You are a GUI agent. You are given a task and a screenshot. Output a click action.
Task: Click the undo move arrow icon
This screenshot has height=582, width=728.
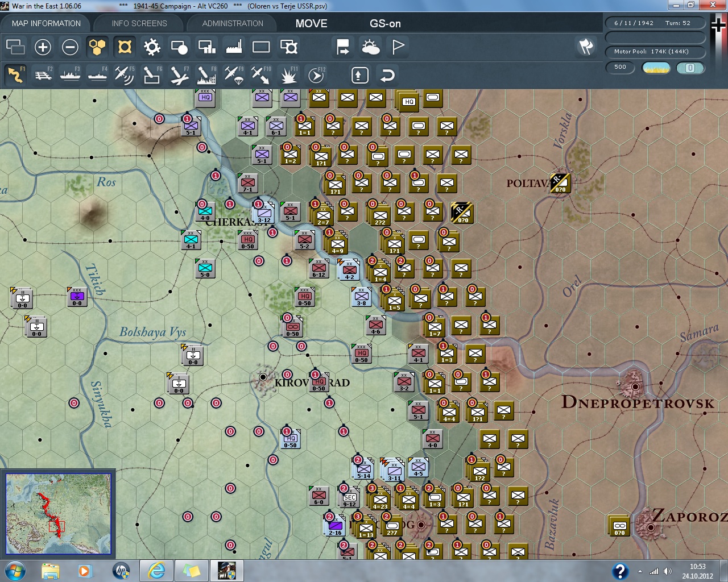click(x=387, y=75)
